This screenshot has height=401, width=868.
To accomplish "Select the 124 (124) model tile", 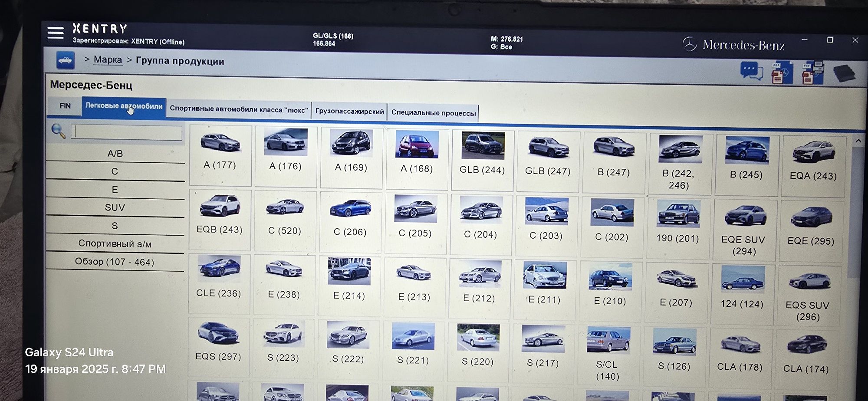I will tap(742, 294).
